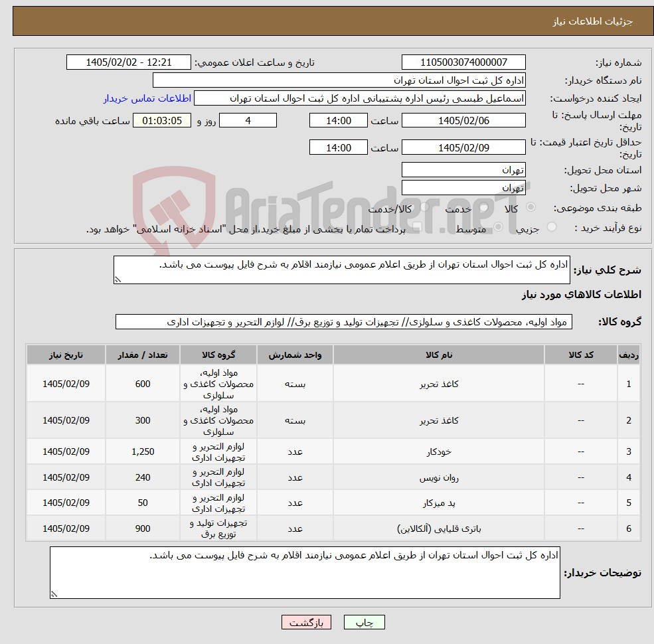Click the price validity time 14:00 field
This screenshot has width=654, height=644.
click(x=338, y=147)
